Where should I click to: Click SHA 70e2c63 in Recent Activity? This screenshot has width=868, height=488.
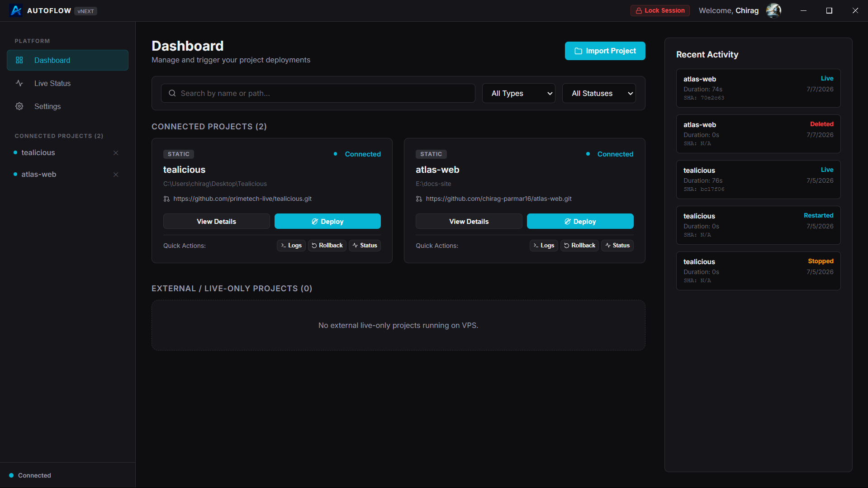[704, 98]
